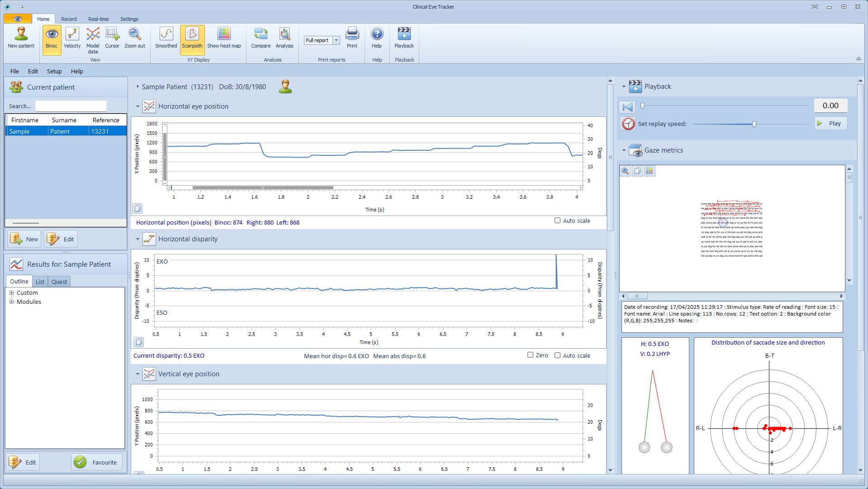The width and height of the screenshot is (868, 489).
Task: Adjust the replay speed slider handle
Action: pos(754,124)
